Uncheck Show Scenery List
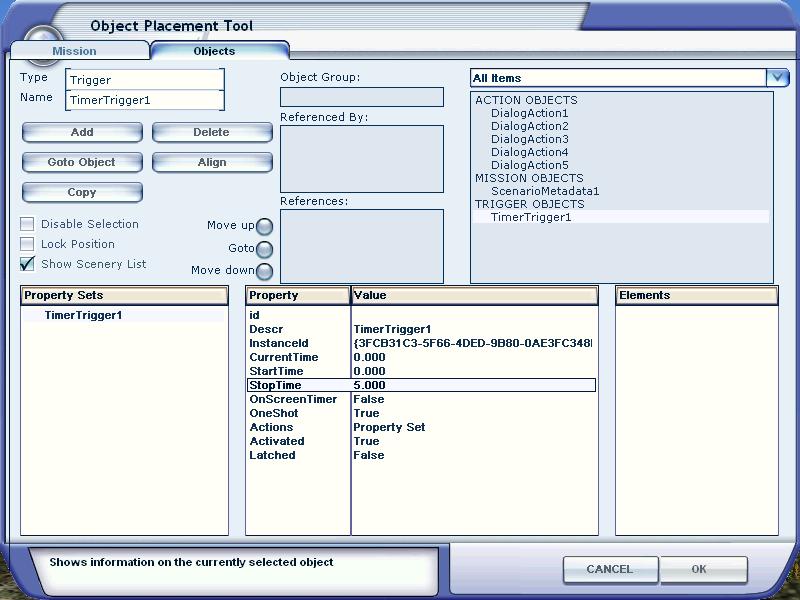The width and height of the screenshot is (800, 600). tap(26, 264)
